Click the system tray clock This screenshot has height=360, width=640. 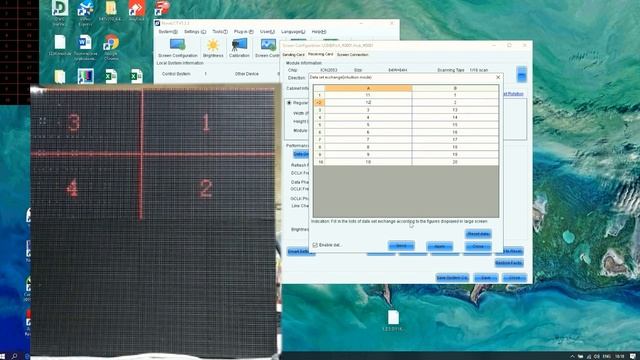click(x=620, y=356)
